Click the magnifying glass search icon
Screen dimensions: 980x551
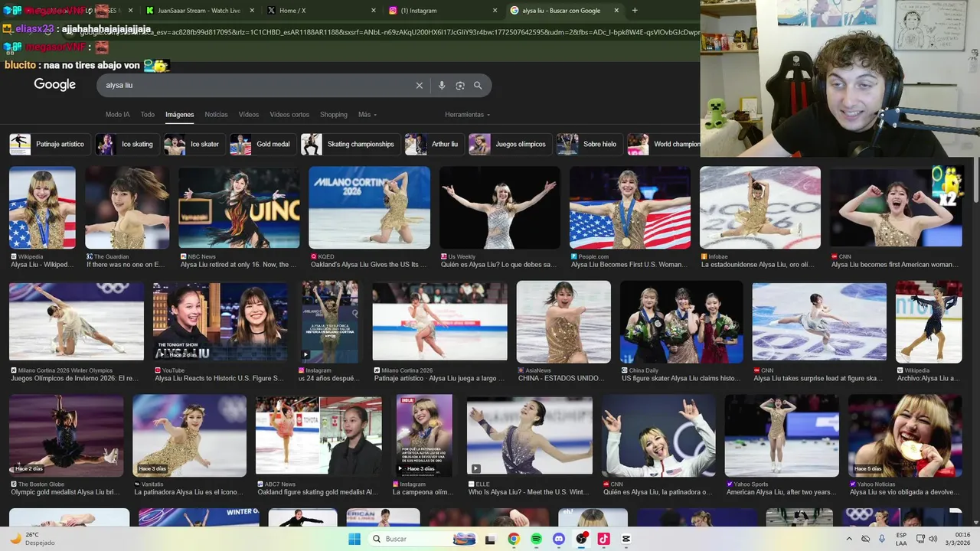click(x=478, y=86)
